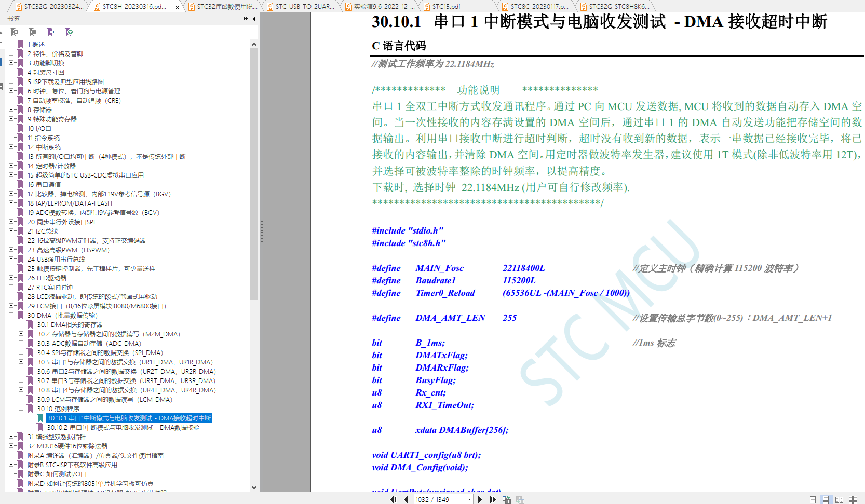Open bookmark 30.10.2 DMA数据校验
This screenshot has height=504, width=865.
(123, 428)
